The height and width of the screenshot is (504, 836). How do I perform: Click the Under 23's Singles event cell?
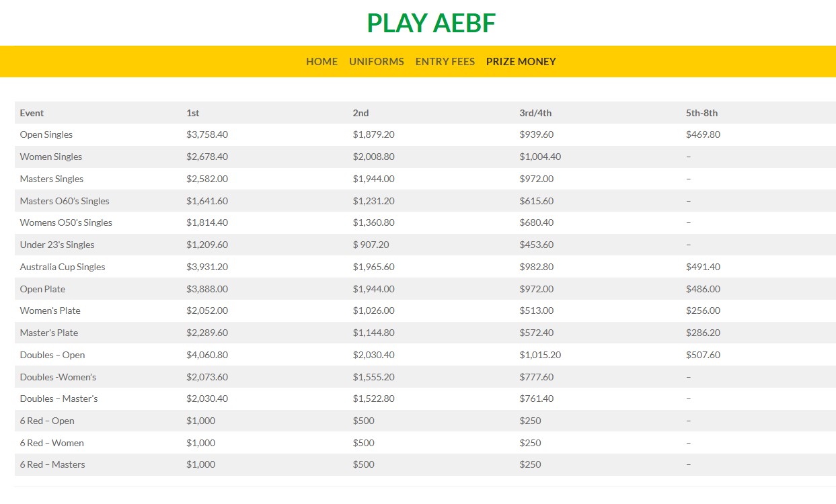pos(57,245)
